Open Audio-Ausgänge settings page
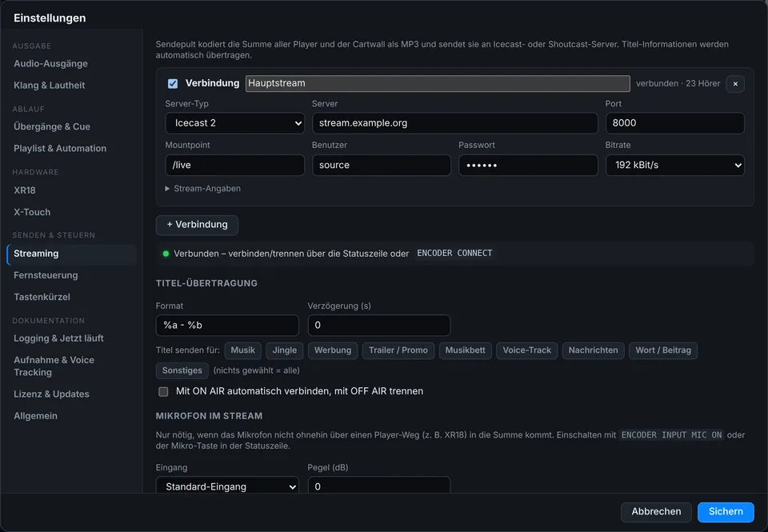768x532 pixels. pyautogui.click(x=71, y=64)
